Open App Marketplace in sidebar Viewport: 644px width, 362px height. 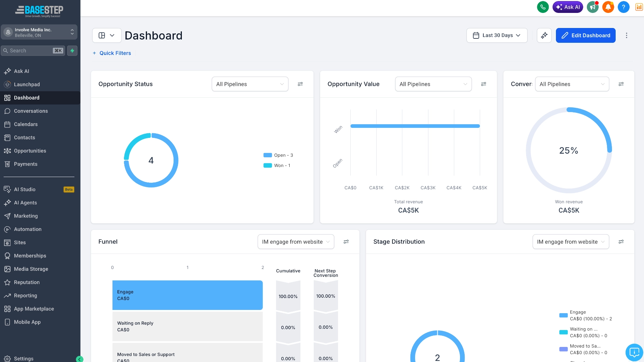pos(40,309)
